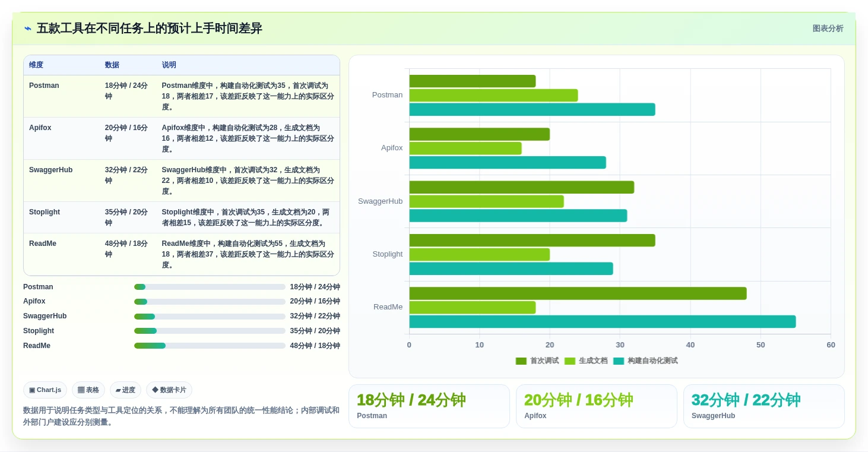Open the SwaggerHub 32分钟 / 22分钟 data card
The height and width of the screenshot is (452, 868).
click(764, 406)
